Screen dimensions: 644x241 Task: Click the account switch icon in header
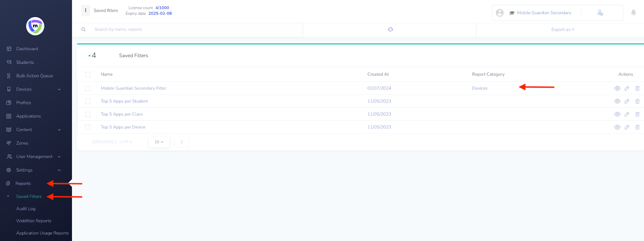tap(600, 13)
